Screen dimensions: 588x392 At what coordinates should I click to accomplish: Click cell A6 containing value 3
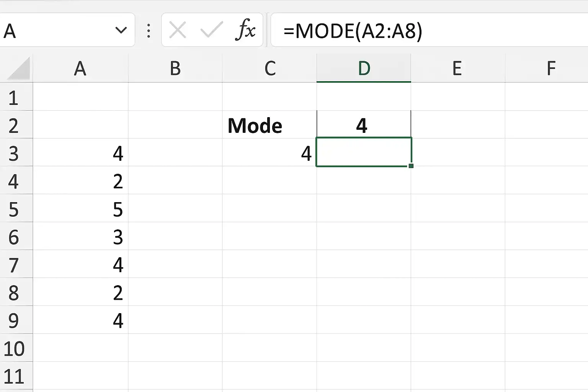pos(80,237)
